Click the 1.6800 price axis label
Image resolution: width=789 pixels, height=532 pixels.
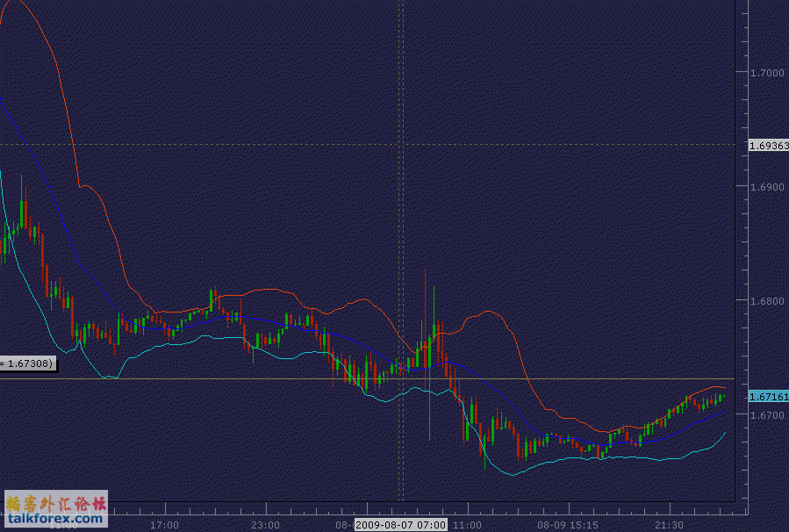[767, 301]
